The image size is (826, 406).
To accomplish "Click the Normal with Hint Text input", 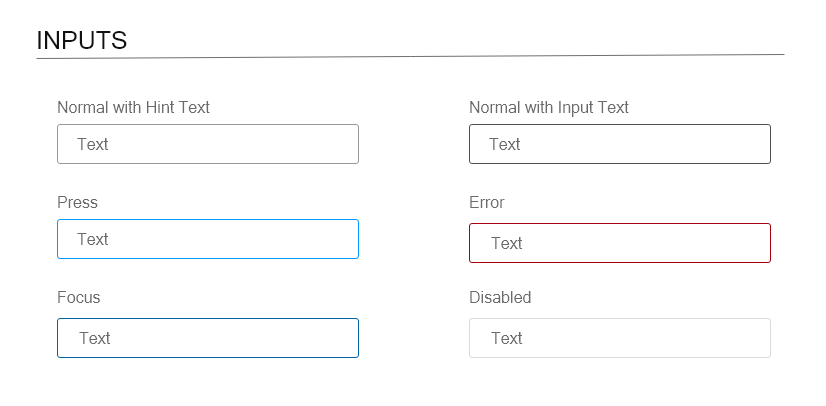I will pyautogui.click(x=208, y=144).
